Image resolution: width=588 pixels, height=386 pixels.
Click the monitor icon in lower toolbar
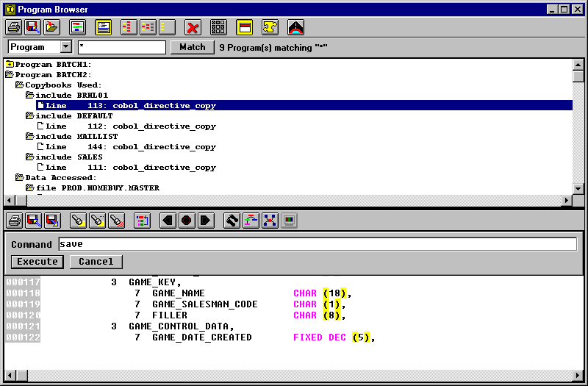[x=290, y=221]
